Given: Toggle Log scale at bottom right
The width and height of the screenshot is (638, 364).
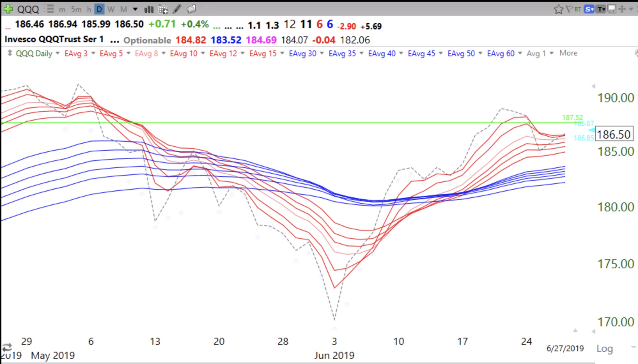Looking at the screenshot, I should 604,348.
